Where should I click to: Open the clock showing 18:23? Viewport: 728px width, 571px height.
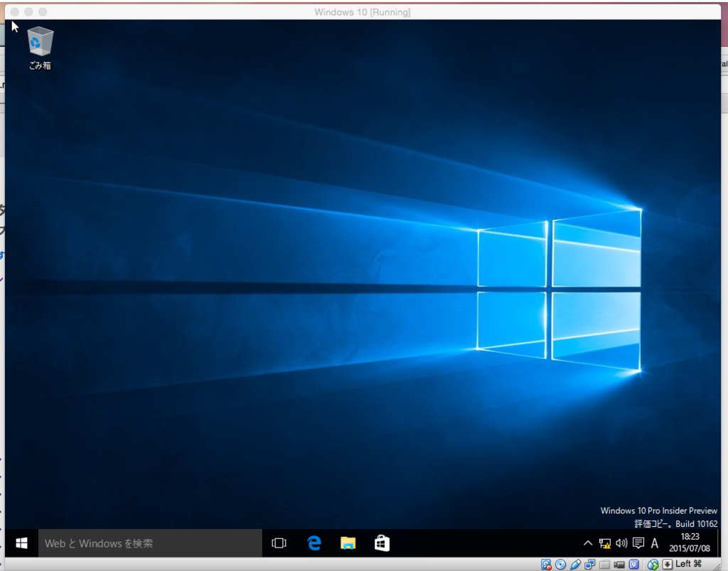point(690,543)
